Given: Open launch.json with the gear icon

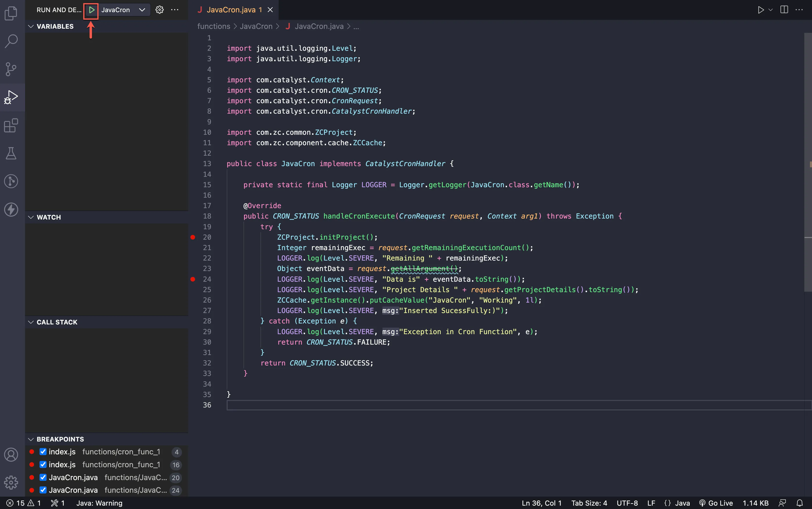Looking at the screenshot, I should click(x=159, y=10).
